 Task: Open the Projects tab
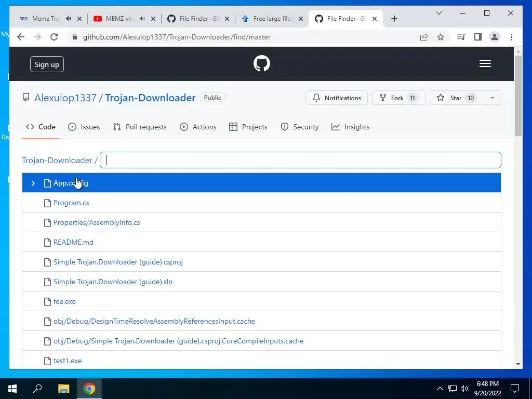pyautogui.click(x=248, y=127)
